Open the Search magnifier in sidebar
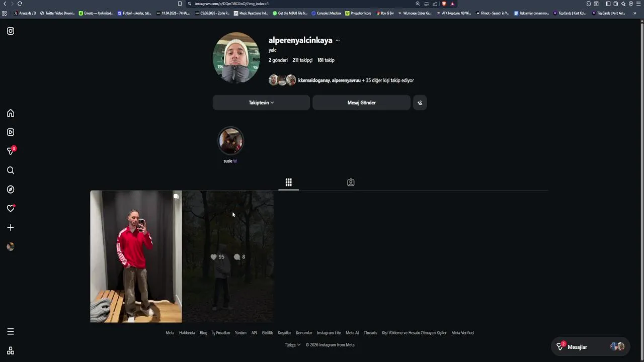The height and width of the screenshot is (362, 644). [x=11, y=170]
